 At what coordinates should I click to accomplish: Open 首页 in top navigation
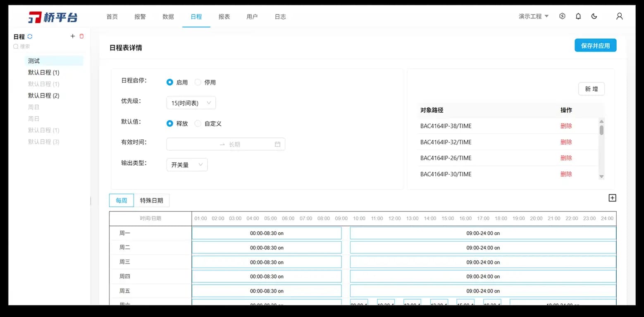[112, 17]
